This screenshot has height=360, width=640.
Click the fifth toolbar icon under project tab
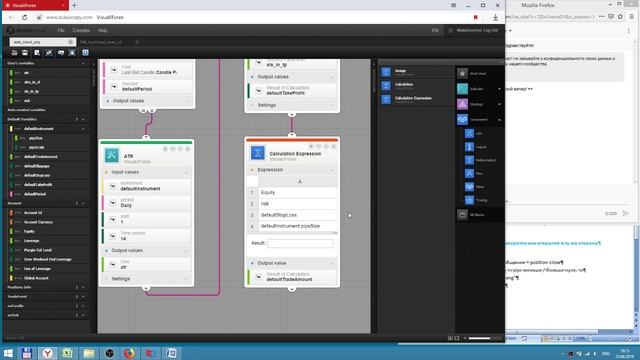pos(61,53)
